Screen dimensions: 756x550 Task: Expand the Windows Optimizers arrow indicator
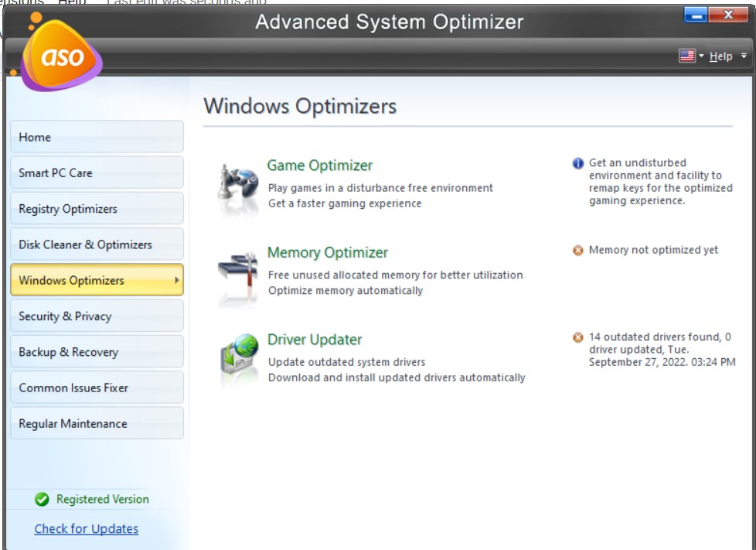pos(175,281)
